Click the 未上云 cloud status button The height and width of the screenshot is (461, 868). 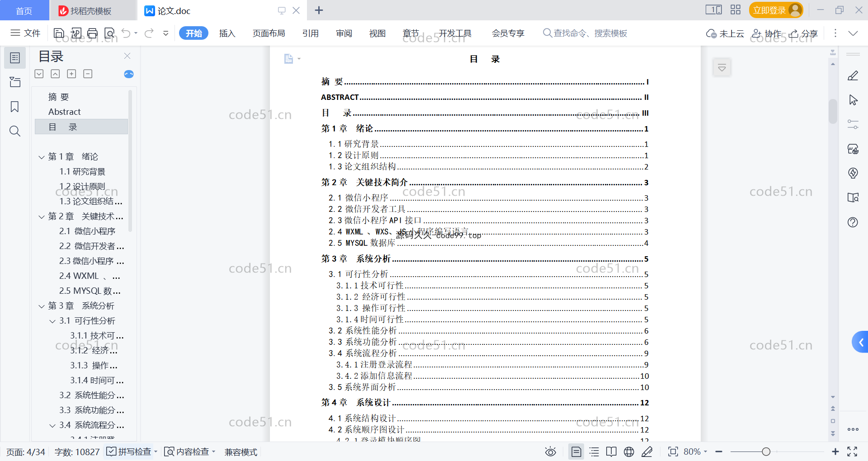(725, 33)
